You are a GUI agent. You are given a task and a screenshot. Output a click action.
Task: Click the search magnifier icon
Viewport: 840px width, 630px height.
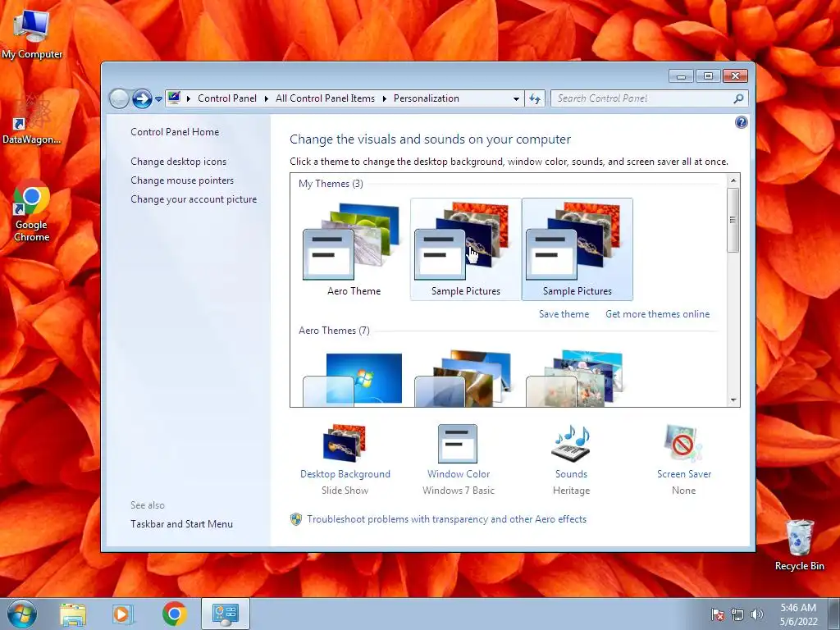point(738,98)
